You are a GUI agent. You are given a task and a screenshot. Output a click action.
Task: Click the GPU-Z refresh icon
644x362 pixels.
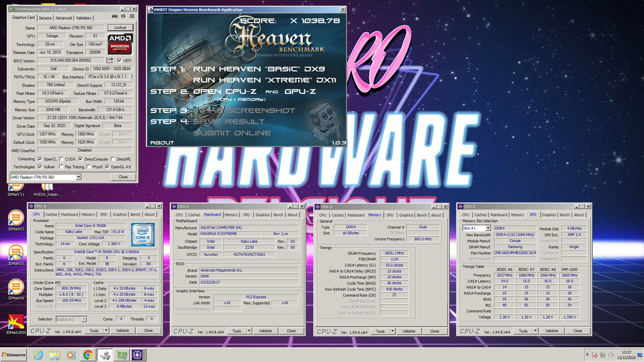coord(123,16)
